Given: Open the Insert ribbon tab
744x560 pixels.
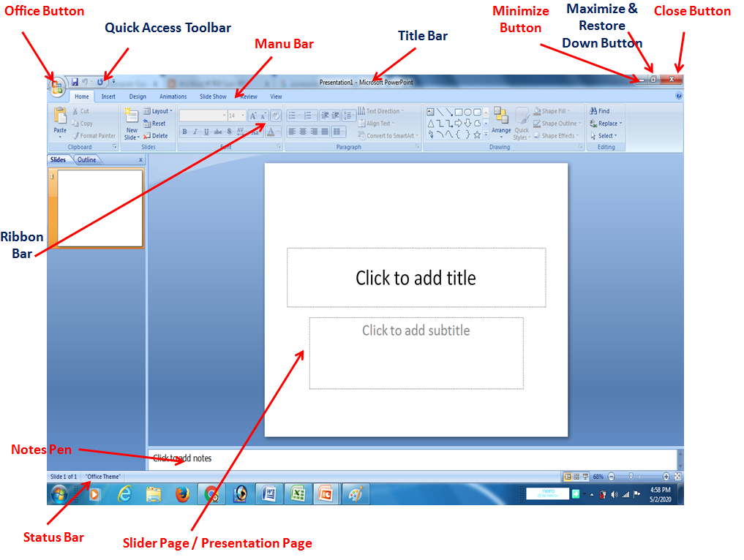Looking at the screenshot, I should [108, 97].
